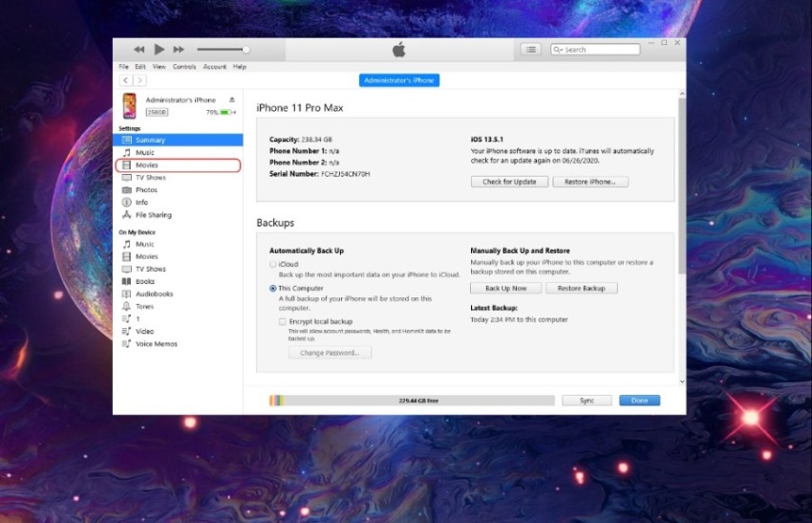Image resolution: width=812 pixels, height=523 pixels.
Task: Click the Restore Backup button
Action: pyautogui.click(x=581, y=288)
